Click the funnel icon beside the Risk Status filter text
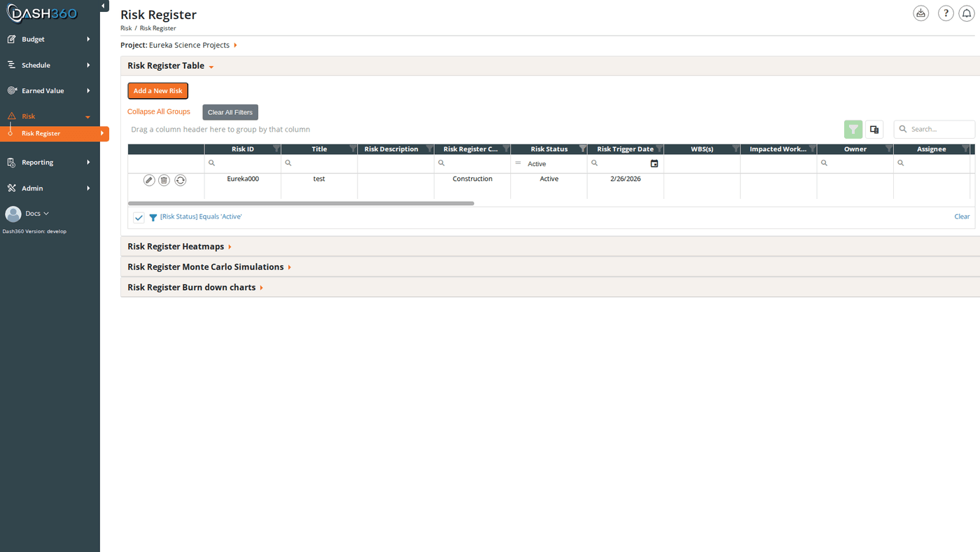This screenshot has height=552, width=980. coord(153,217)
